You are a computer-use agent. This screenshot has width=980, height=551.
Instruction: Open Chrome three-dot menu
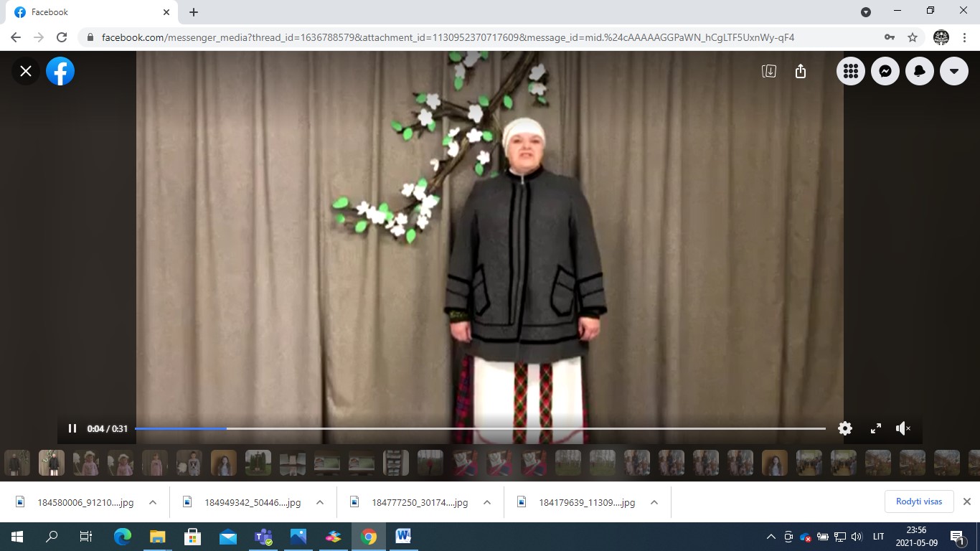coord(965,37)
